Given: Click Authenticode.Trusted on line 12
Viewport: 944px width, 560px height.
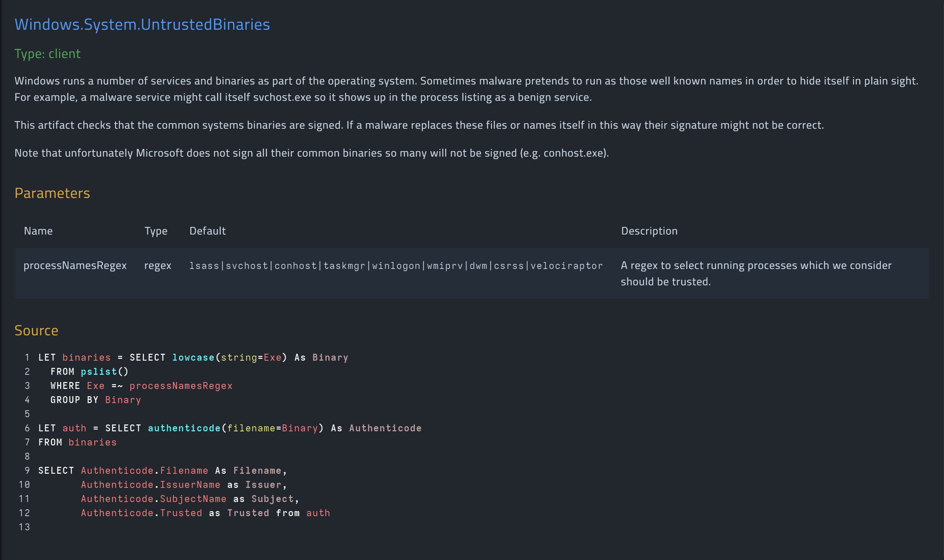Looking at the screenshot, I should click(x=141, y=513).
